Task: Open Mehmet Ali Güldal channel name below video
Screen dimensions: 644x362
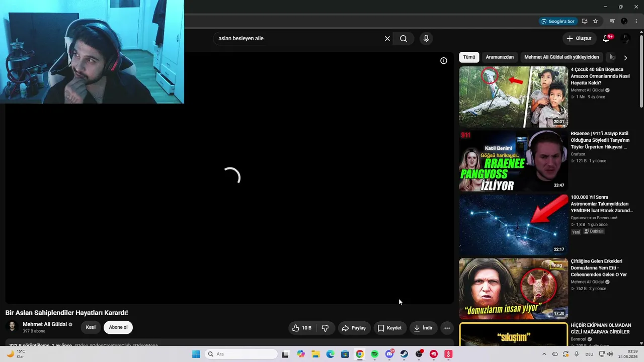Action: pos(45,324)
